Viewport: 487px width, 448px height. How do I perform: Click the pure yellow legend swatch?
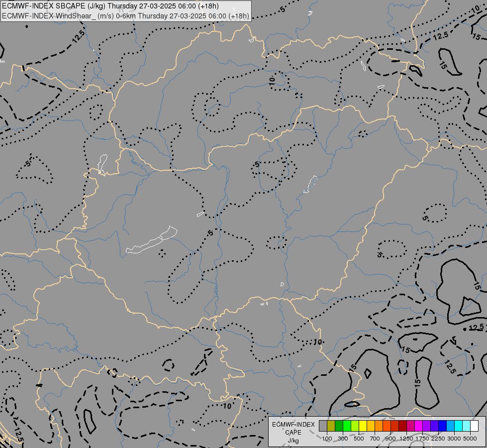point(363,426)
